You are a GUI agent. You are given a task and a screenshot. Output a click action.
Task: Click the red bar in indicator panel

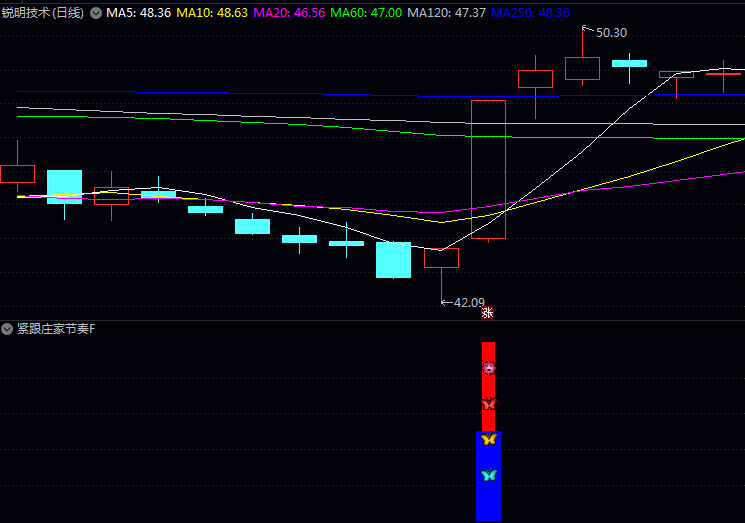tap(488, 387)
